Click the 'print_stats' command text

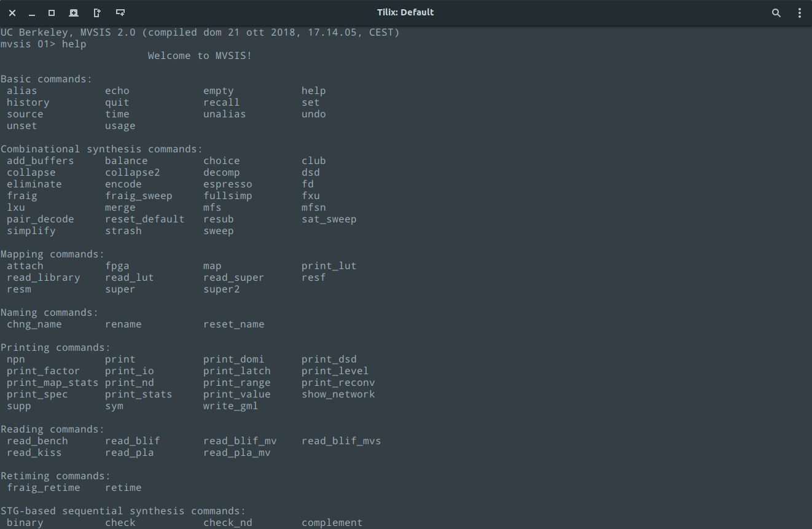pyautogui.click(x=139, y=394)
